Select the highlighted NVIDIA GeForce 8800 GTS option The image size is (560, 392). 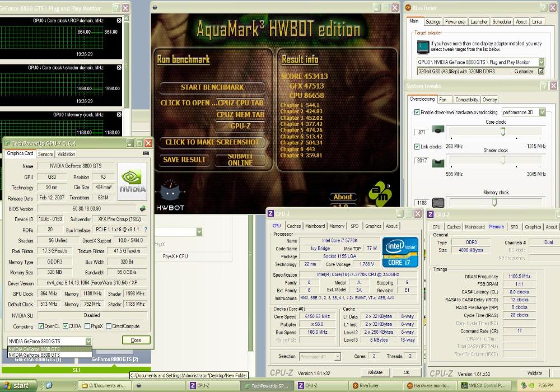point(50,349)
